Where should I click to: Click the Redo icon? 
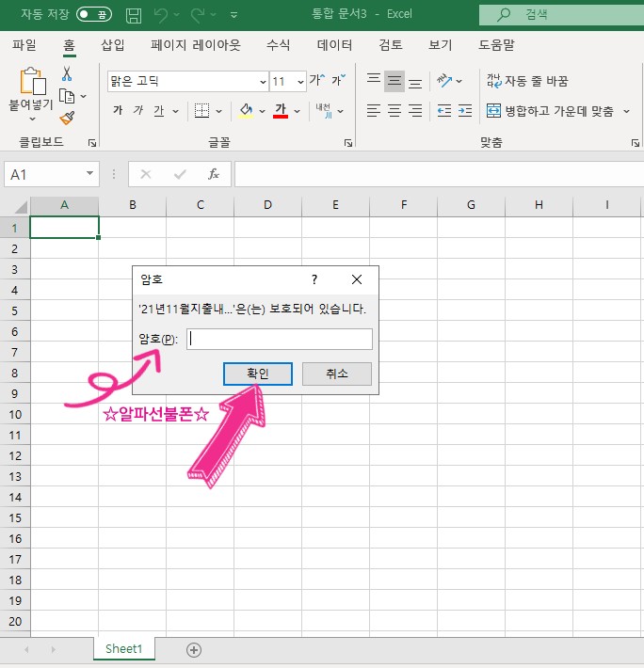[198, 15]
